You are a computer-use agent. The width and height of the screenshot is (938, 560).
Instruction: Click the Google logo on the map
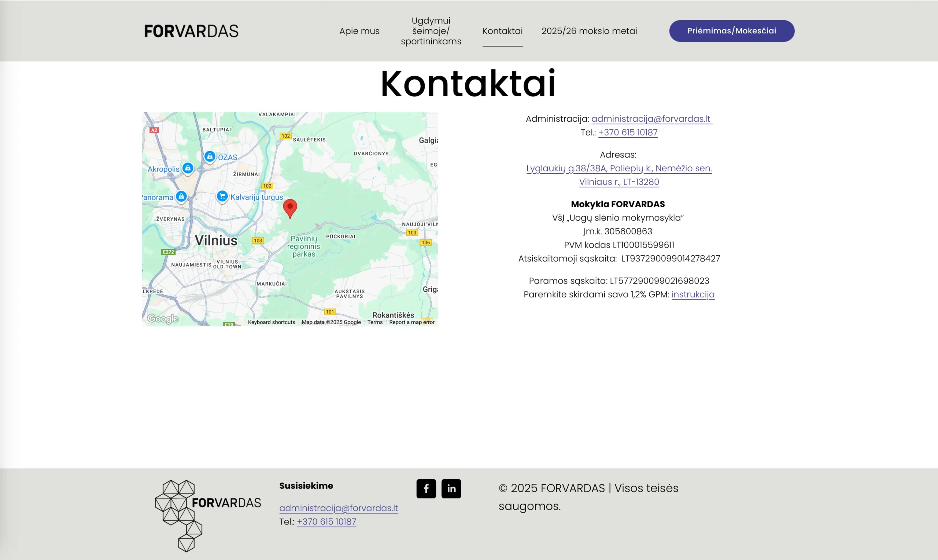point(163,319)
